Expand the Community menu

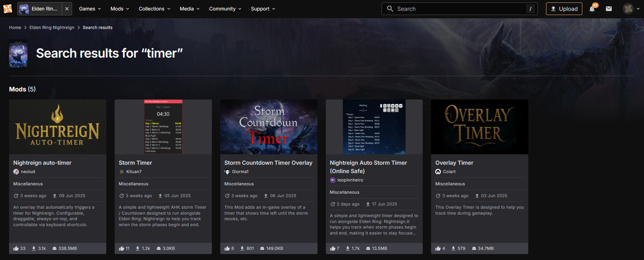click(x=225, y=9)
